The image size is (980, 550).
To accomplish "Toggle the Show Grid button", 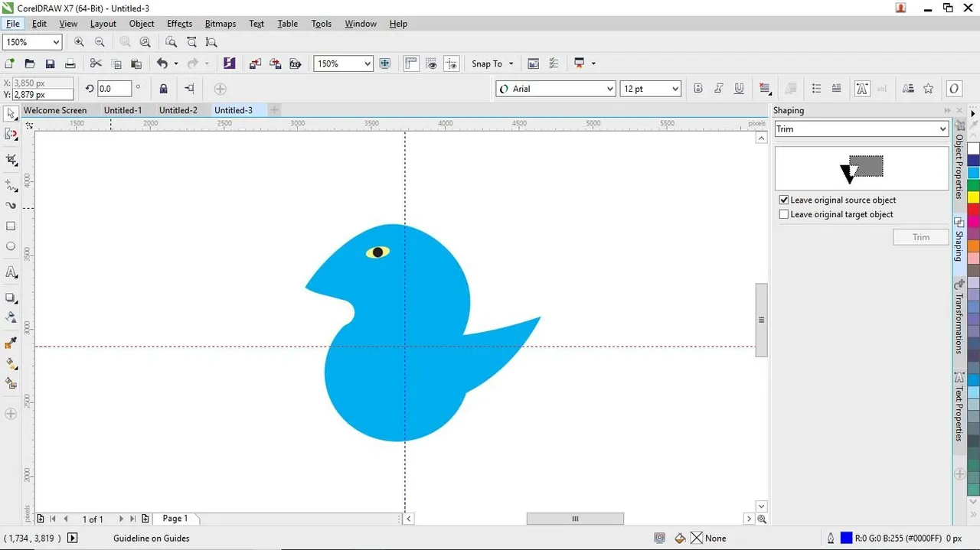I will coord(432,63).
